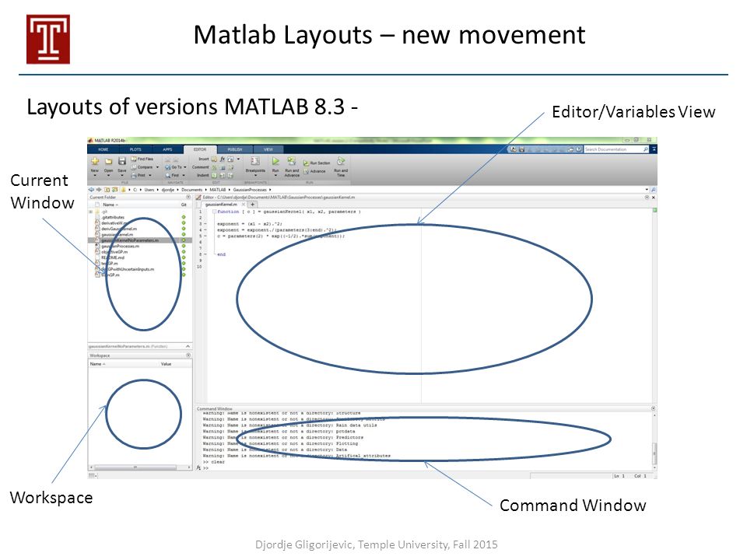Click the Insert section icon
This screenshot has width=747, height=560.
(215, 159)
